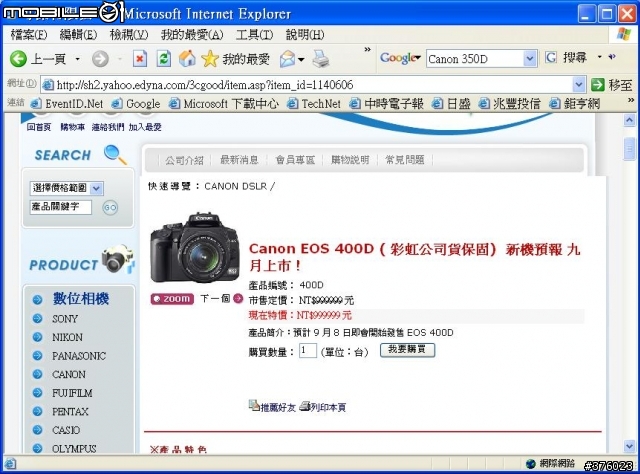Open the 公司介紹 tab

[x=184, y=160]
